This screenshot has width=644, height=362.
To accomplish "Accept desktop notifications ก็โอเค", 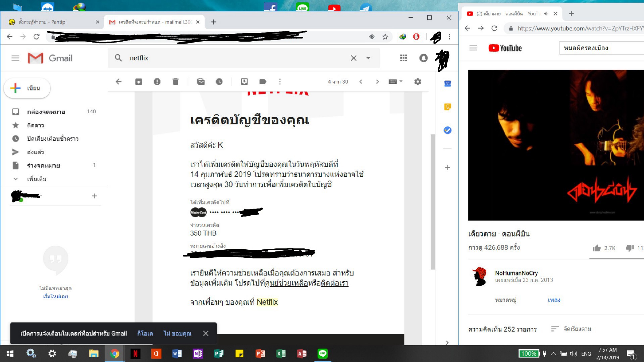I will [145, 333].
